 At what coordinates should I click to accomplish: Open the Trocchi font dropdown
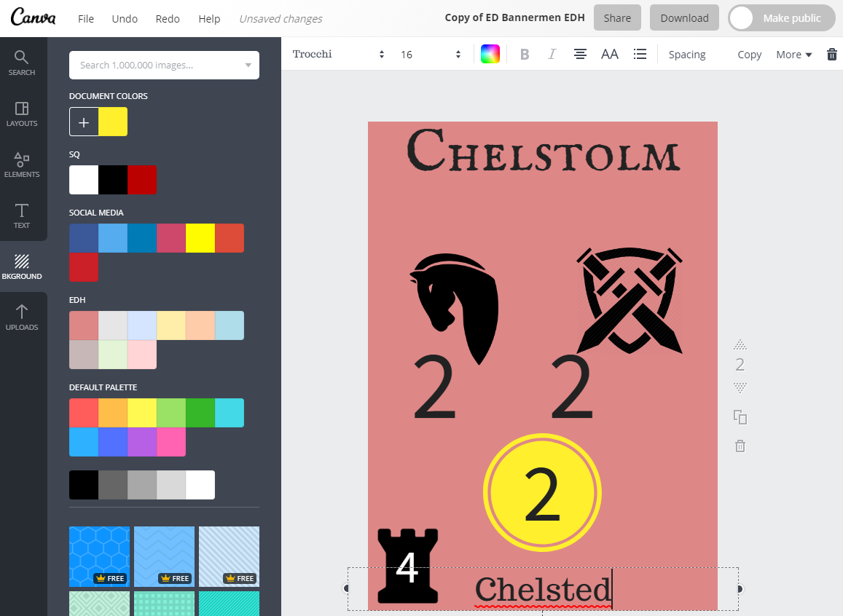338,55
